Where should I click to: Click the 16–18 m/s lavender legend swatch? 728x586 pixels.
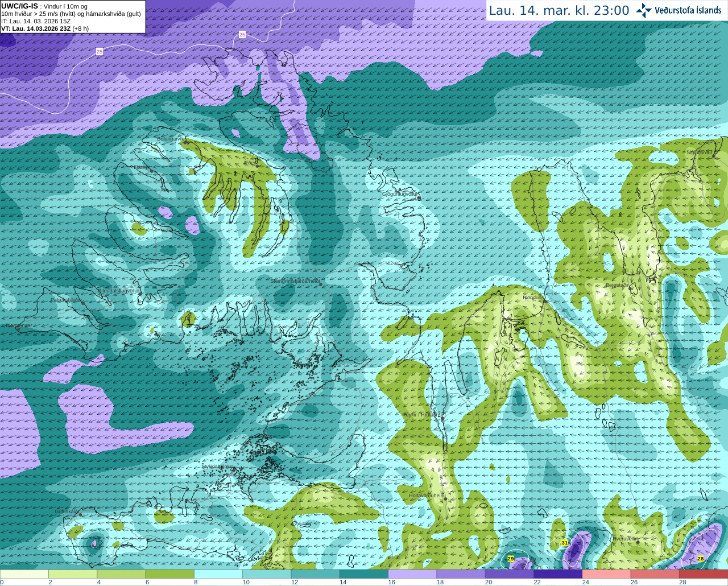coord(412,574)
